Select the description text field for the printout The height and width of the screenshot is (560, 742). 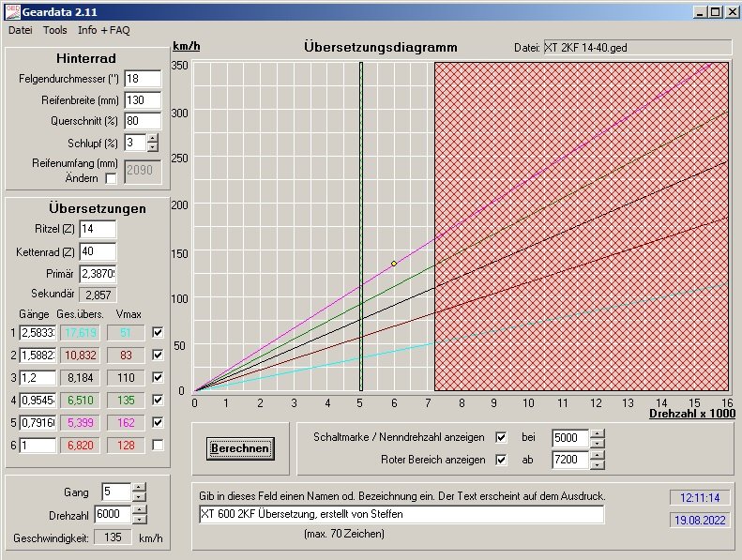point(401,514)
